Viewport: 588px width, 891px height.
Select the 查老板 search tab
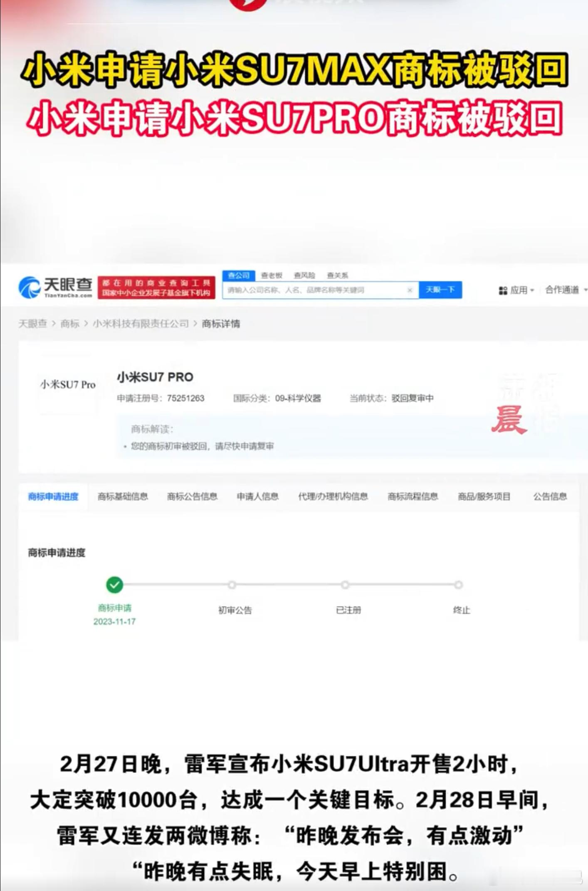pyautogui.click(x=272, y=275)
